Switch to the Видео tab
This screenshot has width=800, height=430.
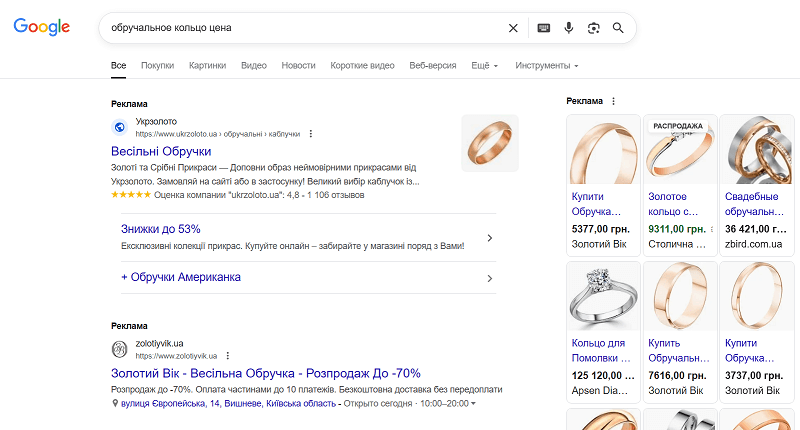(254, 65)
